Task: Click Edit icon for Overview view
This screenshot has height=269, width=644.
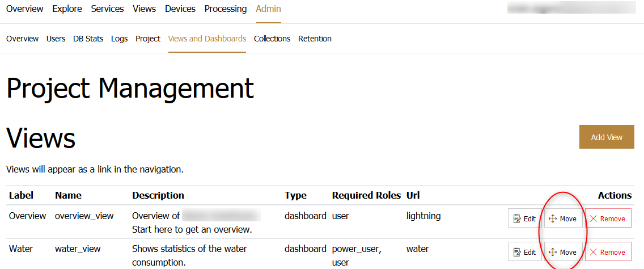Action: coord(516,219)
